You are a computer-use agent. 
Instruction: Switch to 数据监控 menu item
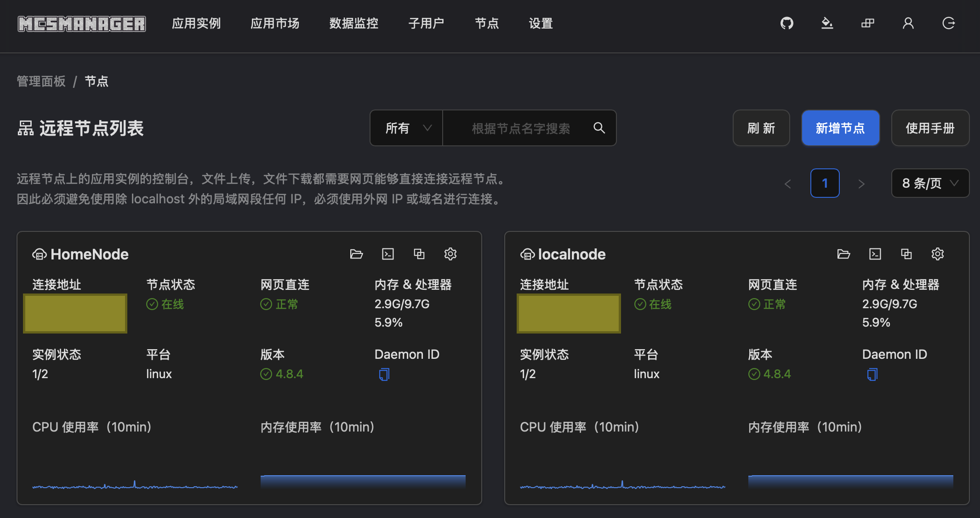[x=354, y=23]
